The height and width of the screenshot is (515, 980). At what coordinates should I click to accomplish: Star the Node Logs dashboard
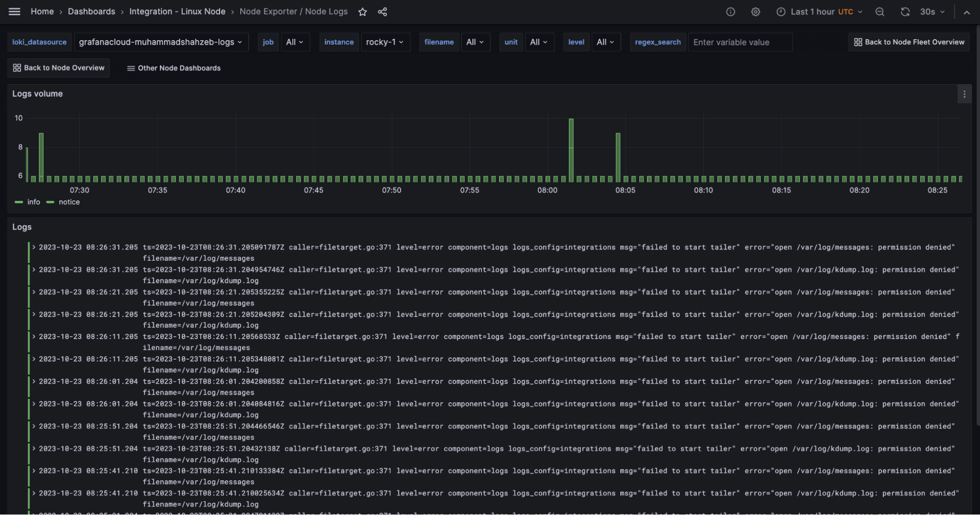362,11
